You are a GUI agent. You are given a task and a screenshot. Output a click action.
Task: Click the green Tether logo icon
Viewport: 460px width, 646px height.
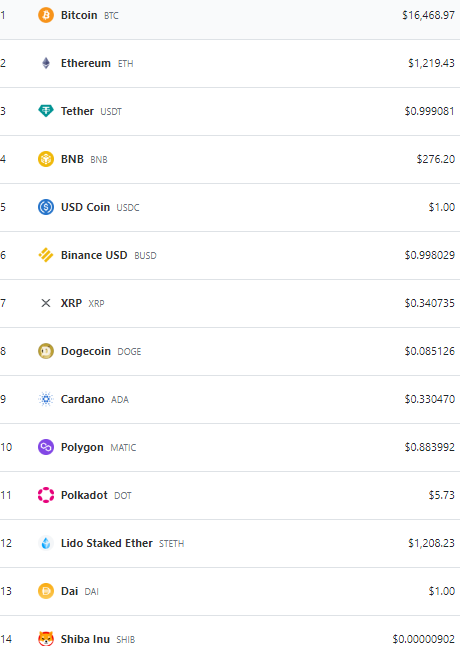click(46, 111)
